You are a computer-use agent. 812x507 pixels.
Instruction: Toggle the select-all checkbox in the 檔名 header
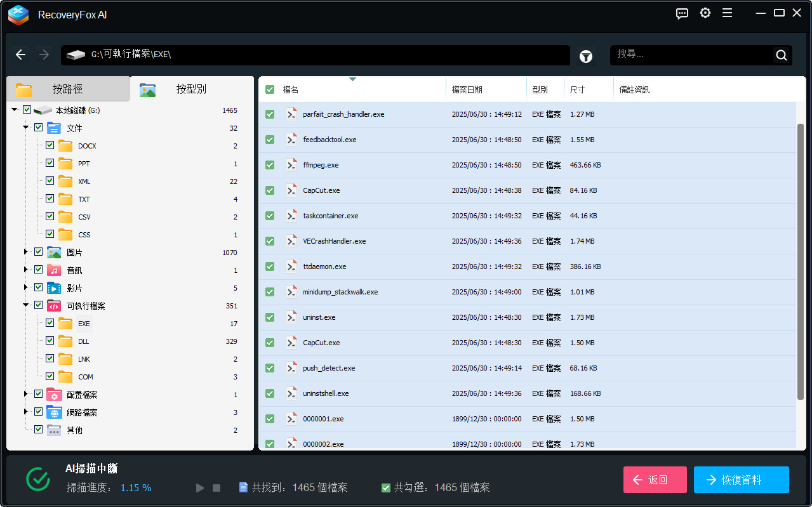(270, 89)
